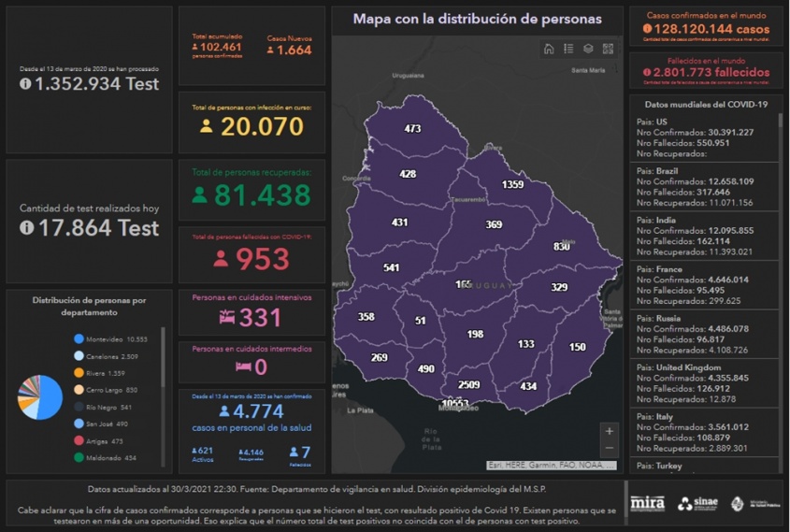Screen dimensions: 790x532
Task: Open the map layers icon
Action: (588, 49)
